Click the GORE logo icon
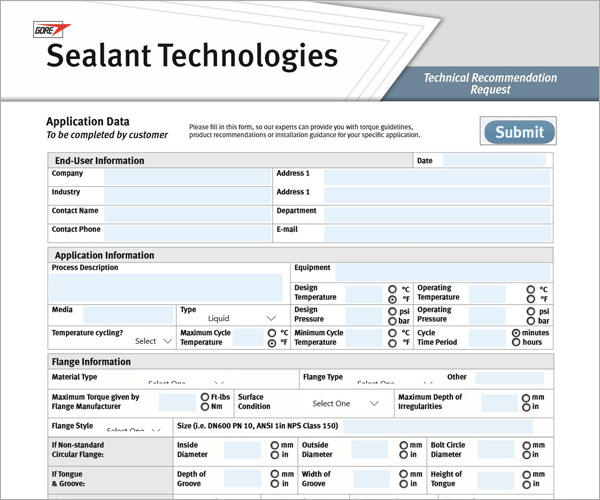This screenshot has width=600, height=500. 52,30
